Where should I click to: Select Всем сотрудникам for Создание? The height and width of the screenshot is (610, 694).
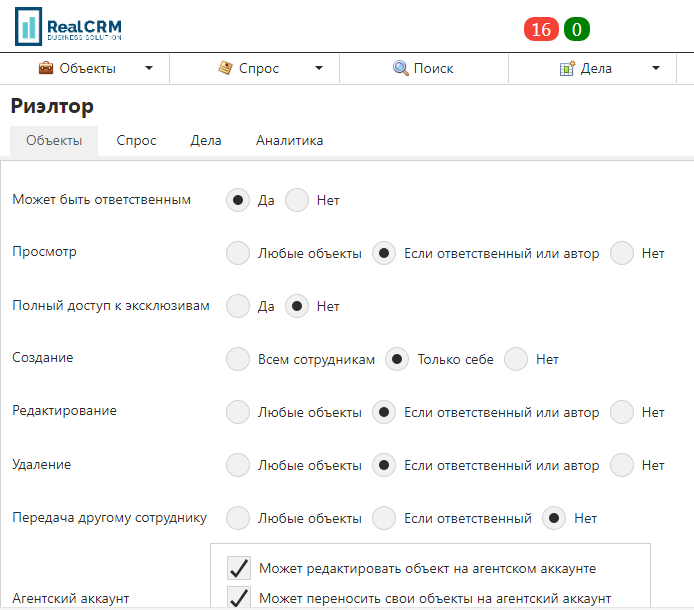pyautogui.click(x=238, y=359)
